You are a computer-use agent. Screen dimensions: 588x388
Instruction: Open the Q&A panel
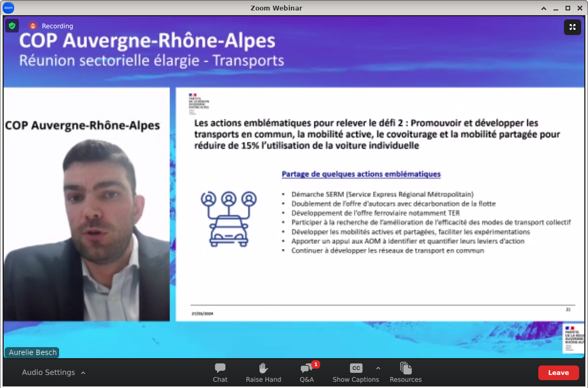(x=307, y=373)
